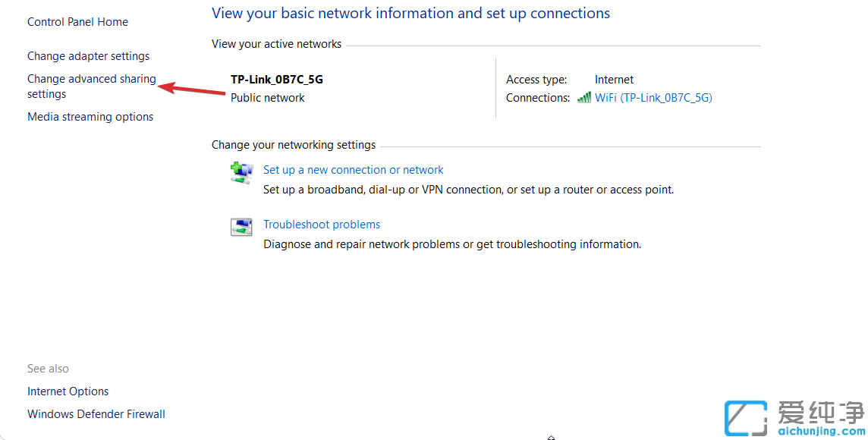This screenshot has width=868, height=440.
Task: Open Windows Defender Firewall link
Action: point(96,414)
